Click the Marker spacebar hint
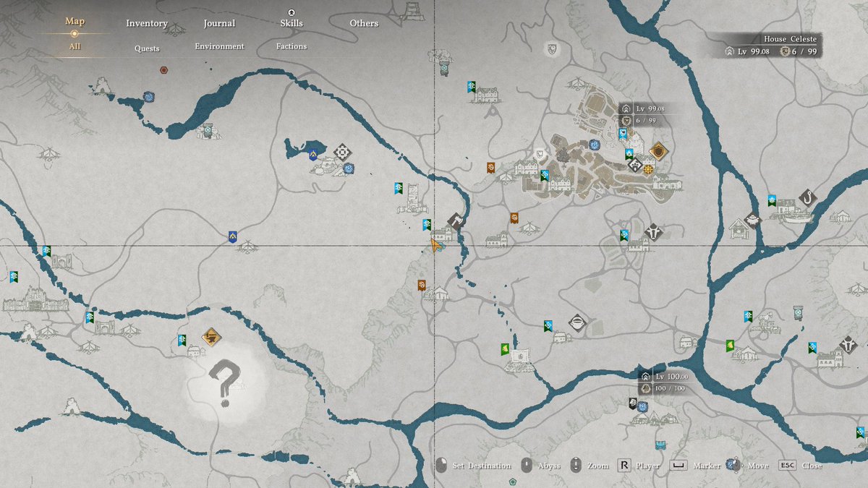The image size is (868, 488). point(694,466)
